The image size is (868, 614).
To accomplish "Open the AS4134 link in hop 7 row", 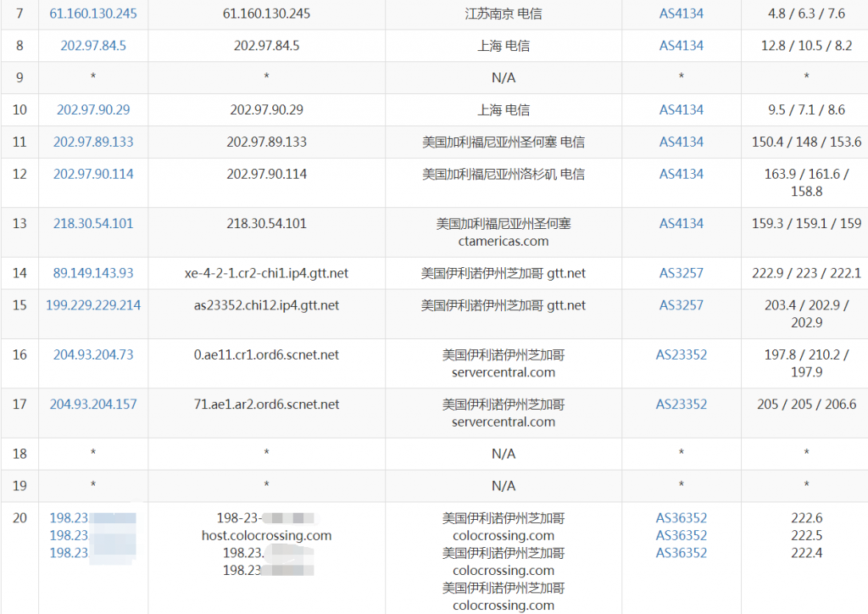I will [682, 14].
